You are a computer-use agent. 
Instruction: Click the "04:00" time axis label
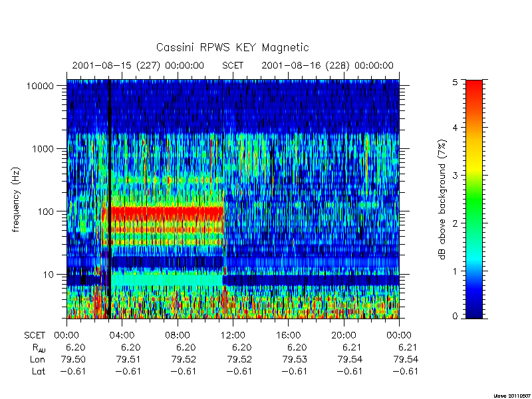(122, 336)
